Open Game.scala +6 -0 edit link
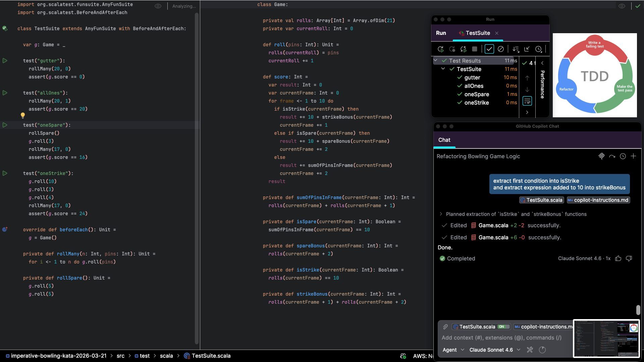 (x=493, y=237)
